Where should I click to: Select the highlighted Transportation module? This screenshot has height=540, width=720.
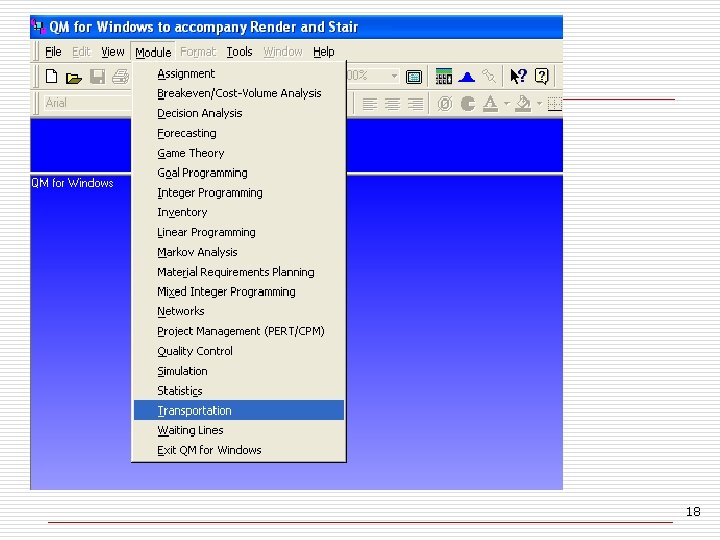click(x=239, y=410)
